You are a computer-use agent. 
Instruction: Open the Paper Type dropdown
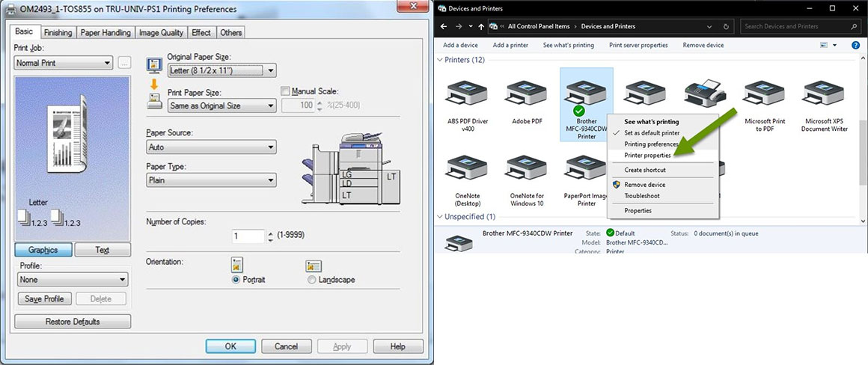point(212,180)
